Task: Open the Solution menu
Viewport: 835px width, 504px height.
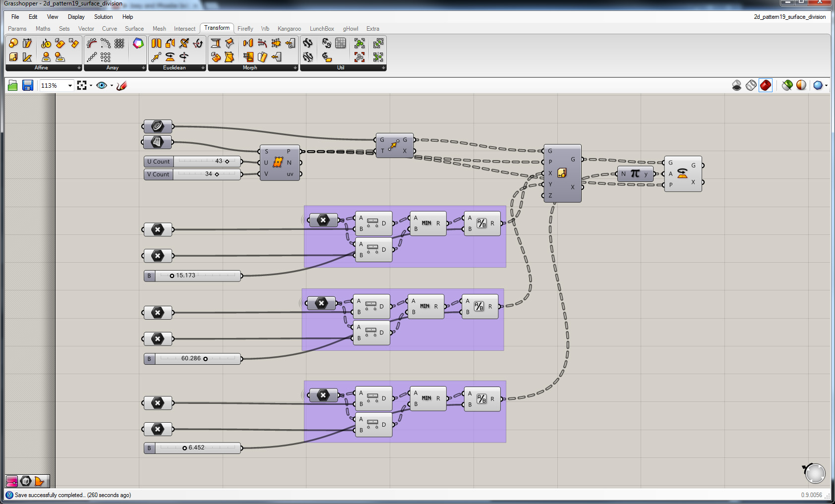Action: point(103,17)
